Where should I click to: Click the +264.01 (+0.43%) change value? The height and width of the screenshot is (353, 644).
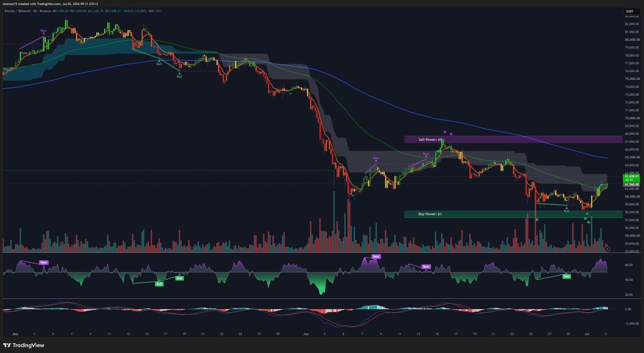[134, 11]
